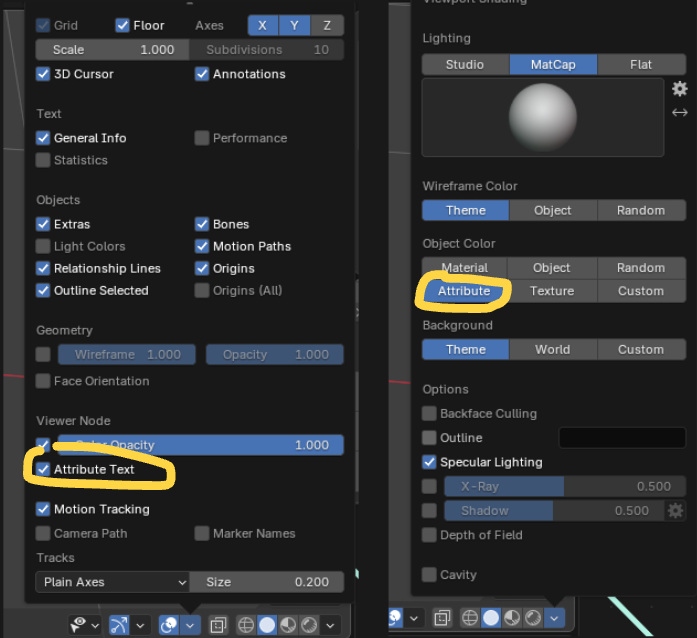This screenshot has width=697, height=638.
Task: Uncheck the Bones overlay
Action: tap(202, 224)
